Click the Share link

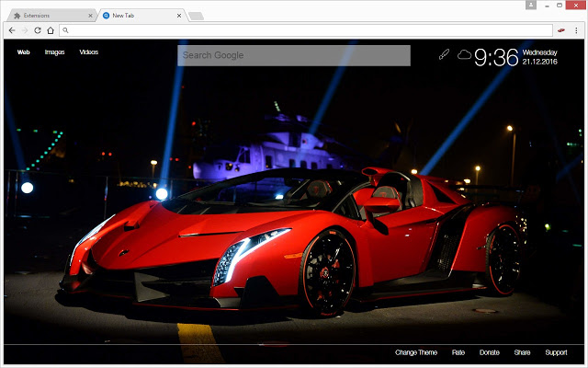(522, 352)
